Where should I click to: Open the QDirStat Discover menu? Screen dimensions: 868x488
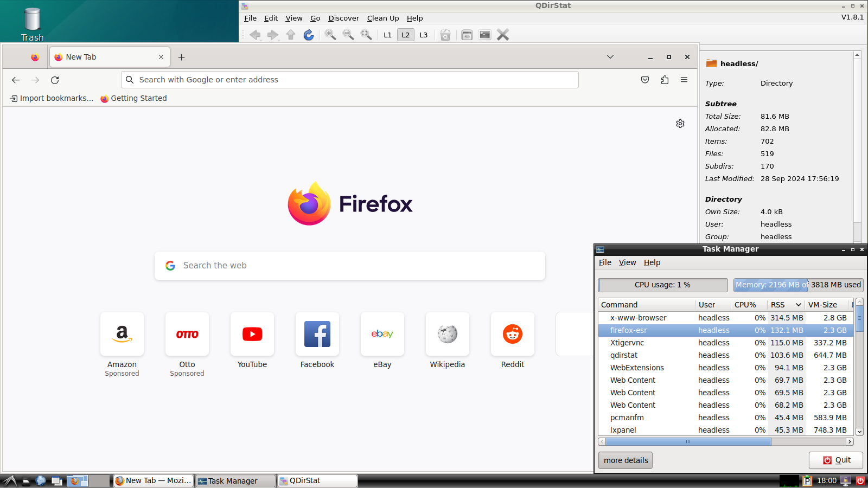point(343,18)
